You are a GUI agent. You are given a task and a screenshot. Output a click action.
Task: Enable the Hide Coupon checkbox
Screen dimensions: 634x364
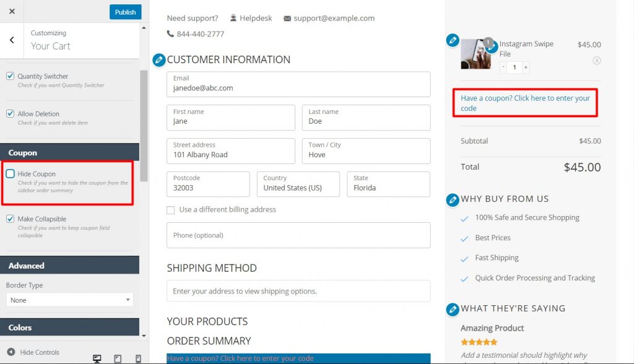coord(10,173)
